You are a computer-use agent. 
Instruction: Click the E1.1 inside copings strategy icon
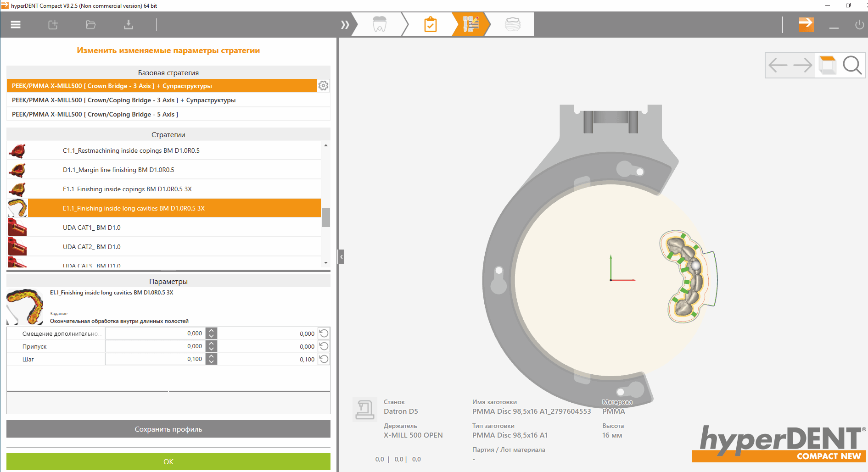pyautogui.click(x=17, y=189)
